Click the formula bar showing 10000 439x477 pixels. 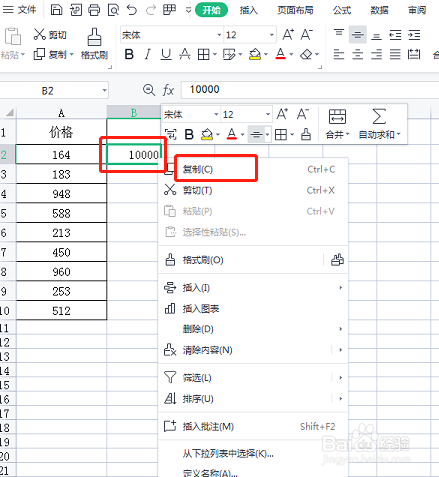tap(310, 90)
